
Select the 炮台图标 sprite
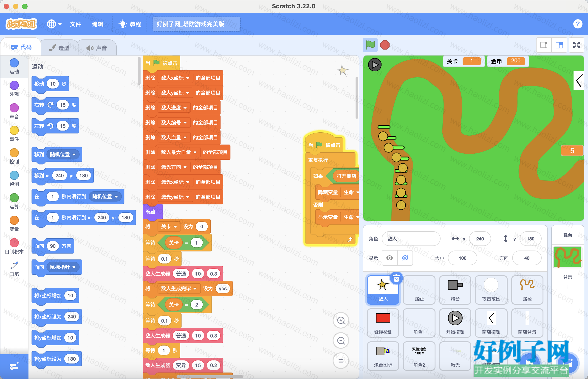click(383, 356)
